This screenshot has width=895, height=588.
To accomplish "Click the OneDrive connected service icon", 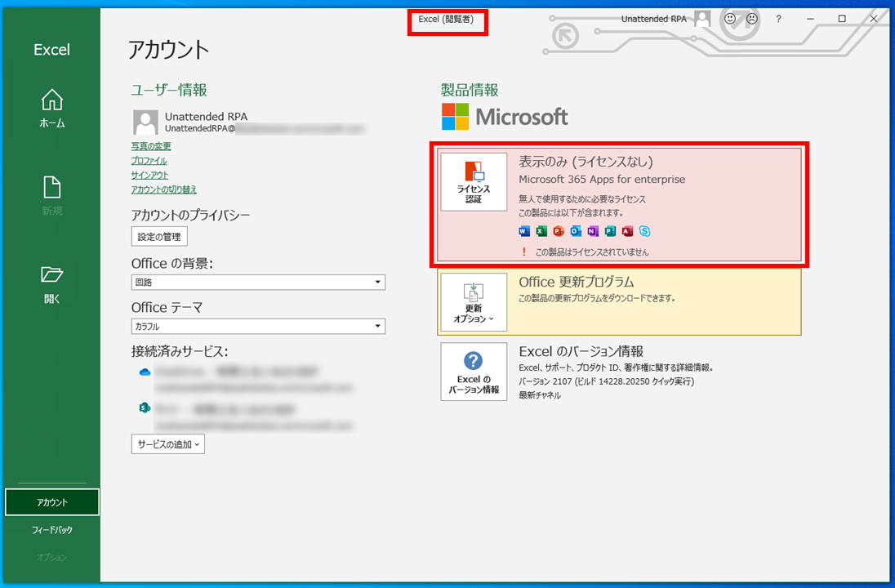I will click(145, 372).
